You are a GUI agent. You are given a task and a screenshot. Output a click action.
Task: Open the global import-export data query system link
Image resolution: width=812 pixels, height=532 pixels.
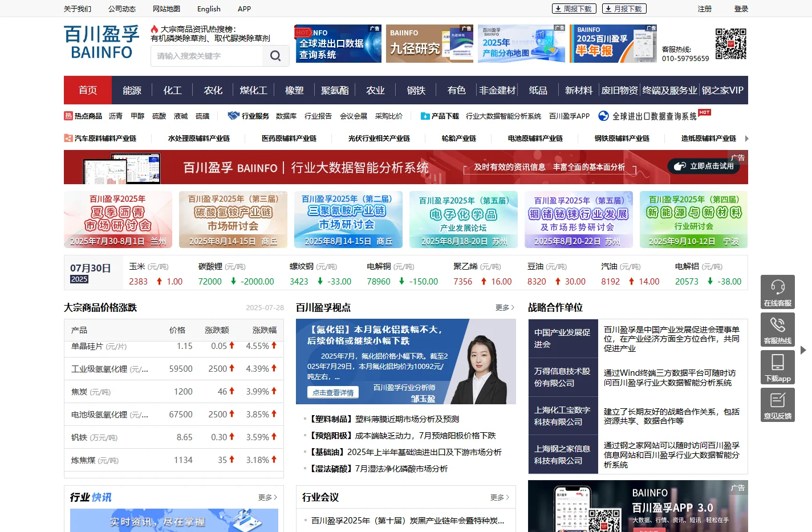coord(655,116)
